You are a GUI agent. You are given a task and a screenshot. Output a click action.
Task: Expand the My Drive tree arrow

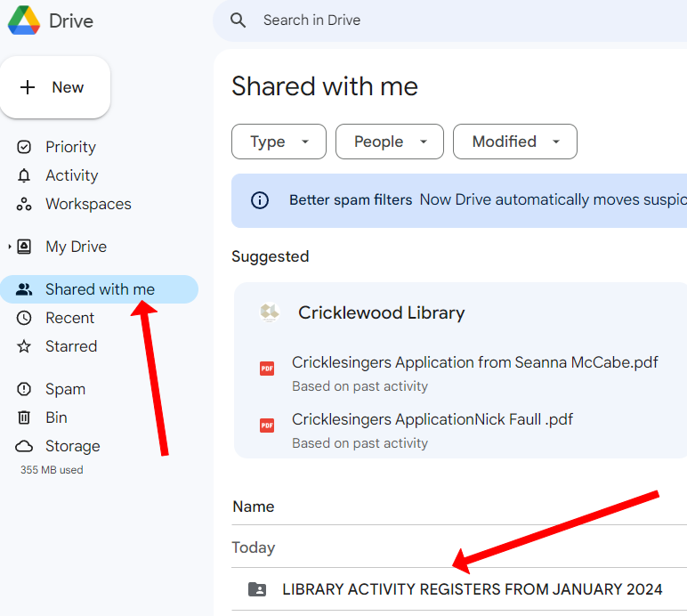point(10,247)
